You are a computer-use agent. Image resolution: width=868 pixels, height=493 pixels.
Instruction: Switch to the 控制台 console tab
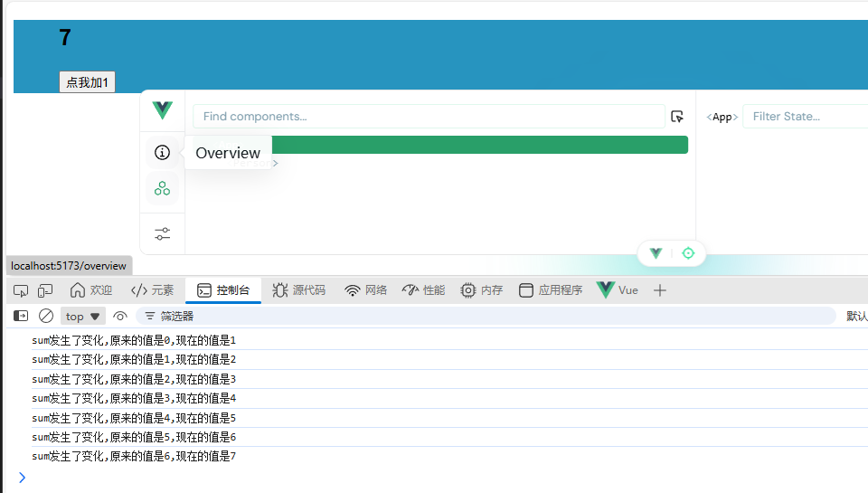(x=223, y=290)
